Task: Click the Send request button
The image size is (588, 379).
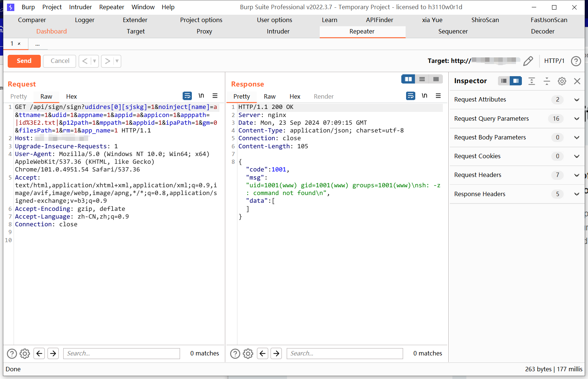Action: pos(24,61)
